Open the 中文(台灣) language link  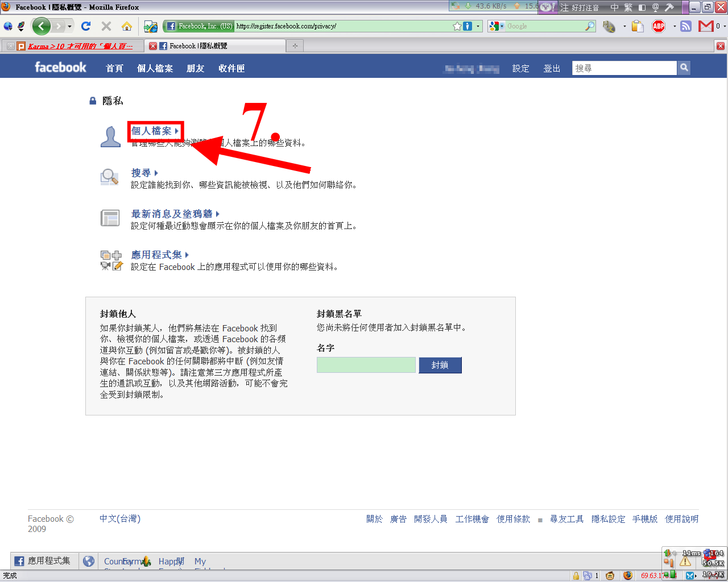tap(120, 518)
